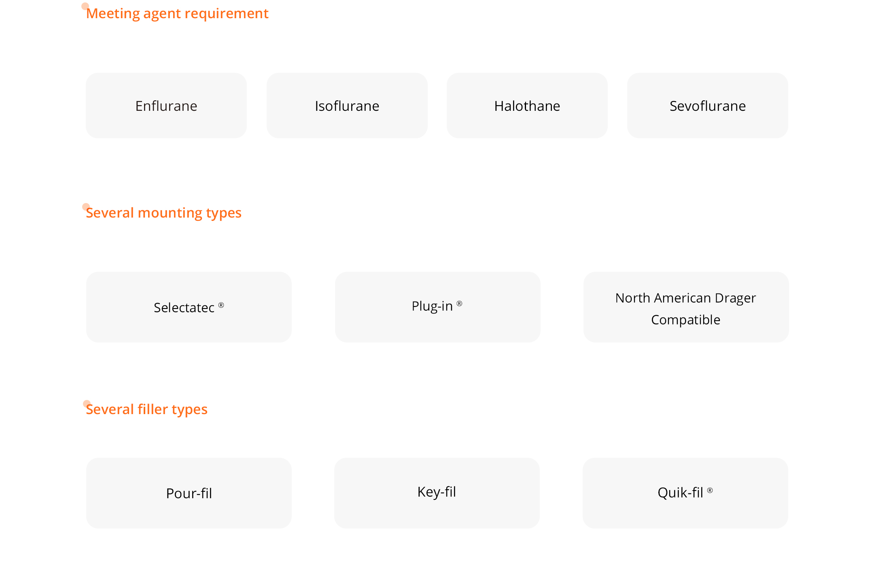
Task: Choose the Key-fil filler type card
Action: 437,492
